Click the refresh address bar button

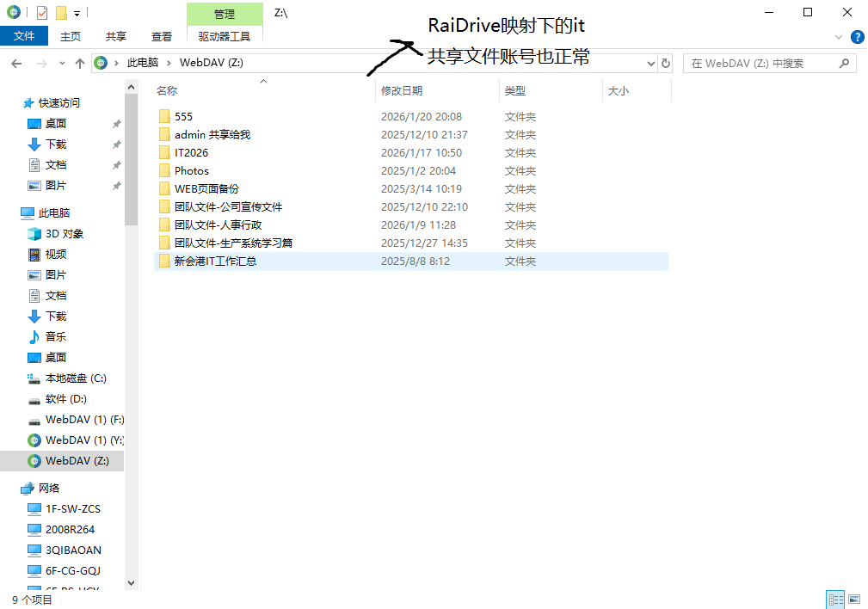pos(666,63)
